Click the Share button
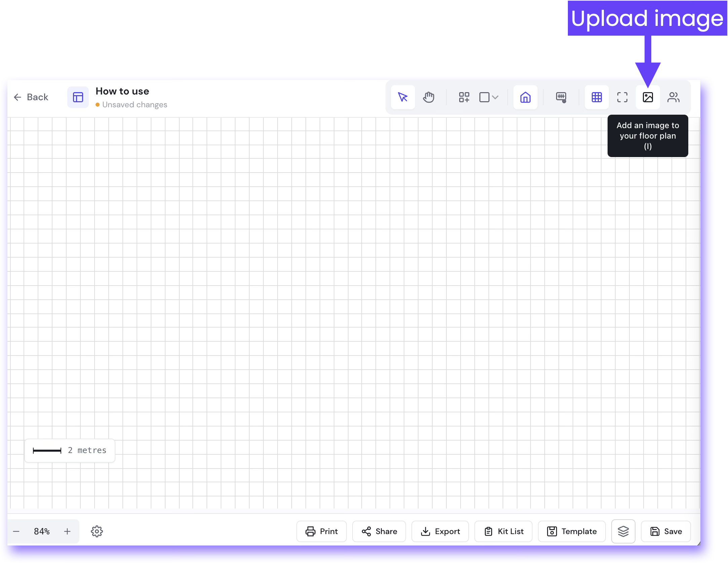 (x=379, y=531)
